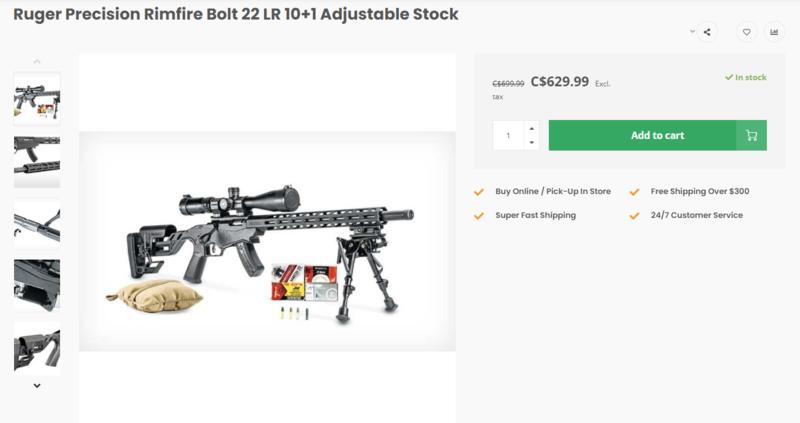Select the second thumbnail showing the handguard
Image resolution: width=800 pixels, height=423 pixels.
37,162
